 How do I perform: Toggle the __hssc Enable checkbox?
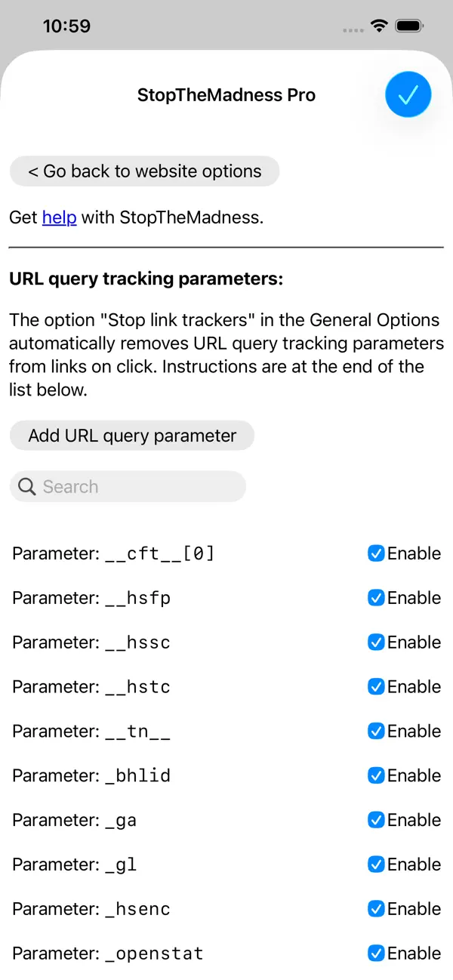376,643
